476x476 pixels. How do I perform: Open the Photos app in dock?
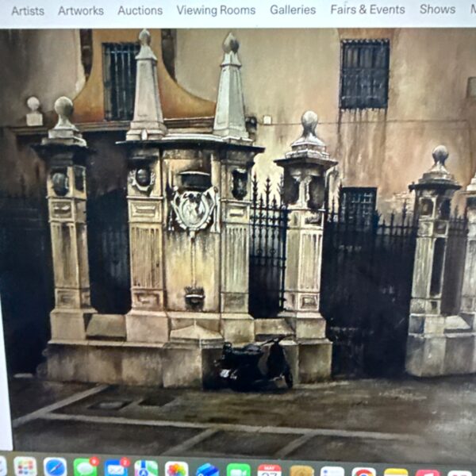click(176, 470)
